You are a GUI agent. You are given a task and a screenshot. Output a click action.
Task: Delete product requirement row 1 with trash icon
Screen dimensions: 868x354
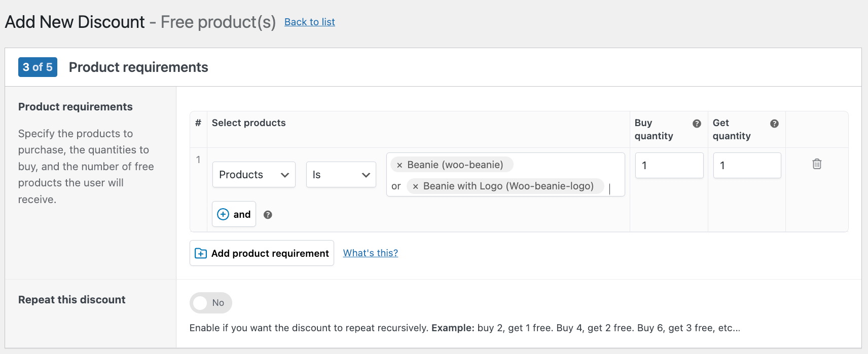click(x=817, y=164)
